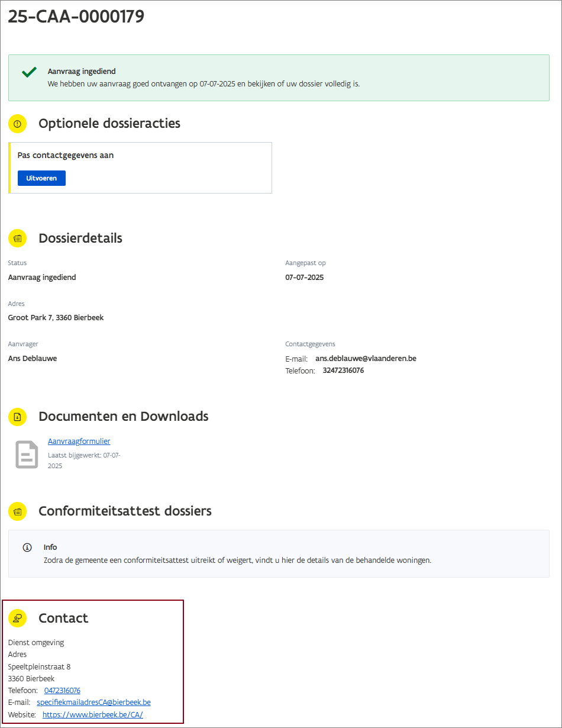
Task: Click the grey document file icon
Action: pos(27,455)
